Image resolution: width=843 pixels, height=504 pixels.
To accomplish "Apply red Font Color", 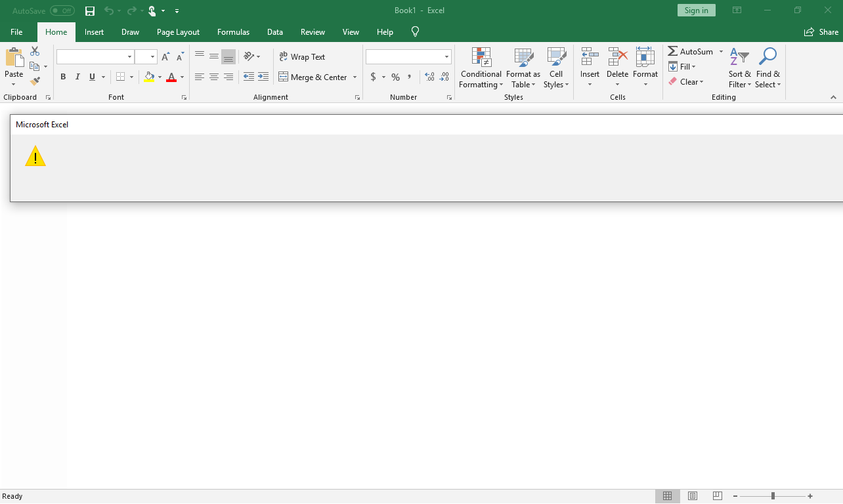I will 171,77.
